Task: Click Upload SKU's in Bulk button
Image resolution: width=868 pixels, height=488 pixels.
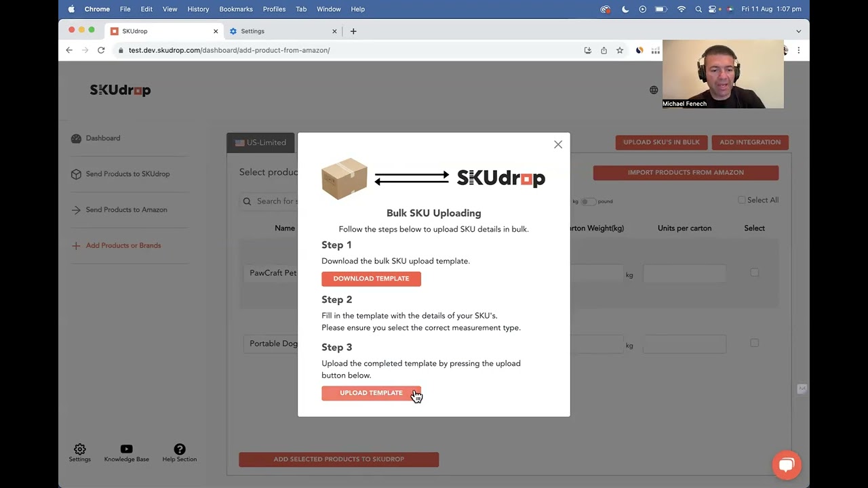Action: 661,142
